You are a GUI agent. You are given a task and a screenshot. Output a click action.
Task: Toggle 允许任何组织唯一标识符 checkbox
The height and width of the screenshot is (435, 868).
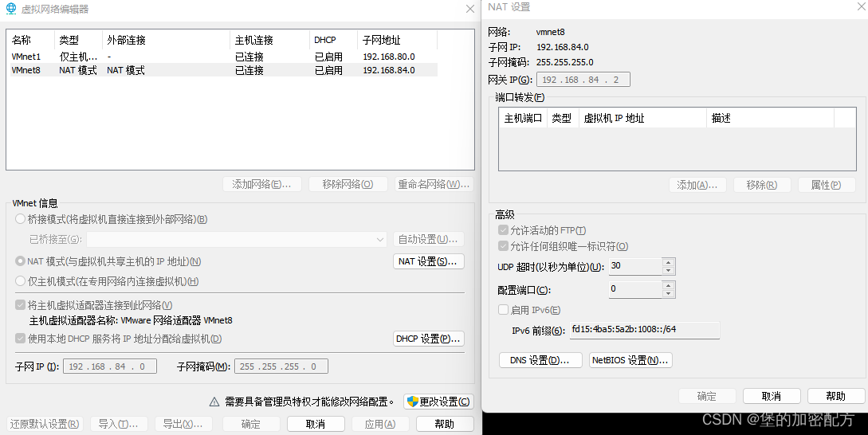pos(503,246)
